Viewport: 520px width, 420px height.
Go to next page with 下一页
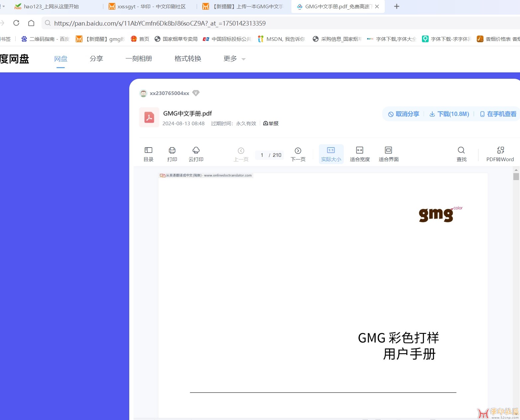pos(298,155)
